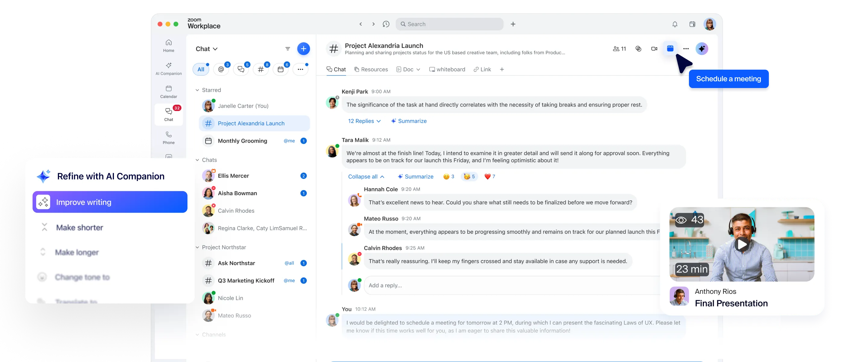Summarize Kenji Park's message thread
This screenshot has height=362, width=868.
click(x=408, y=121)
